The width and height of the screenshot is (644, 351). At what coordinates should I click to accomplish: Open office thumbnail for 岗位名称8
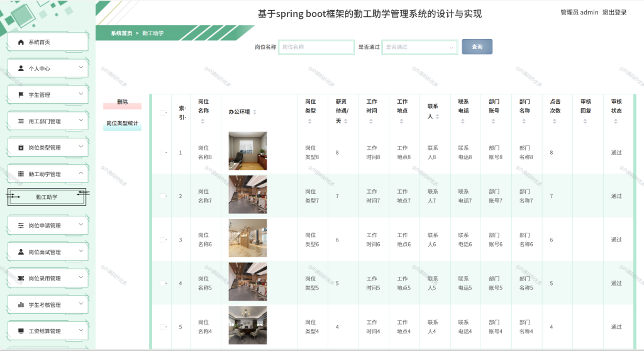click(x=248, y=151)
